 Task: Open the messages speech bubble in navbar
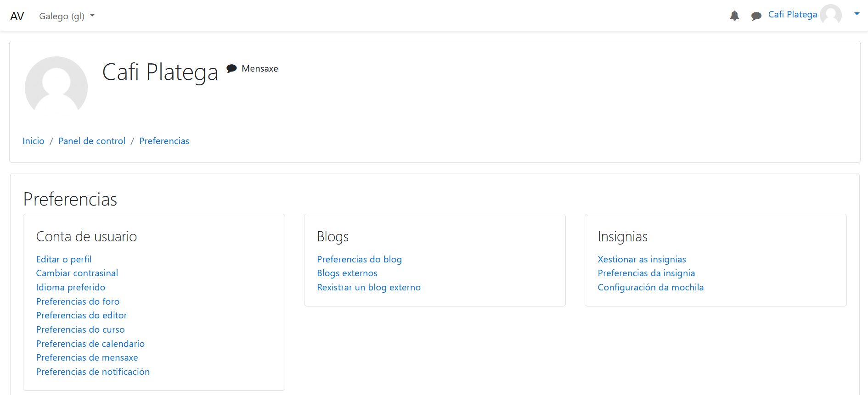(x=756, y=17)
